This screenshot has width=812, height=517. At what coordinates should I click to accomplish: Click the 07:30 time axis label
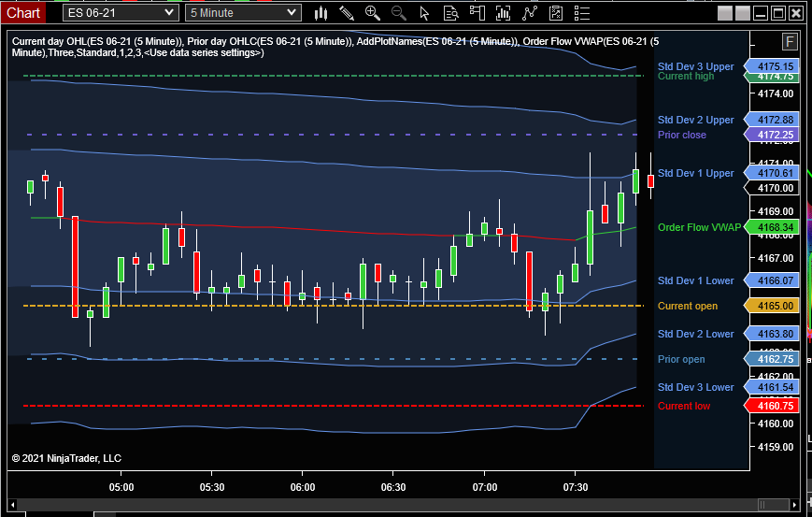(576, 487)
